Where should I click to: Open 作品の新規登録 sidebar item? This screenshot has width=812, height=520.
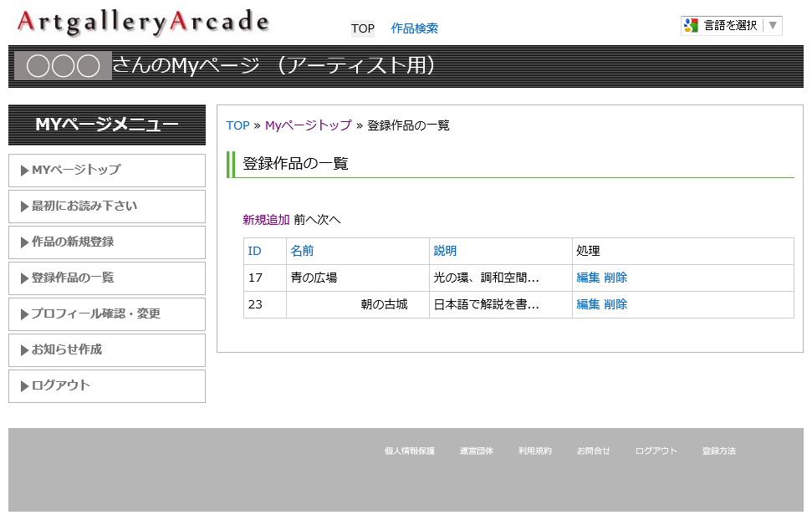(x=107, y=242)
